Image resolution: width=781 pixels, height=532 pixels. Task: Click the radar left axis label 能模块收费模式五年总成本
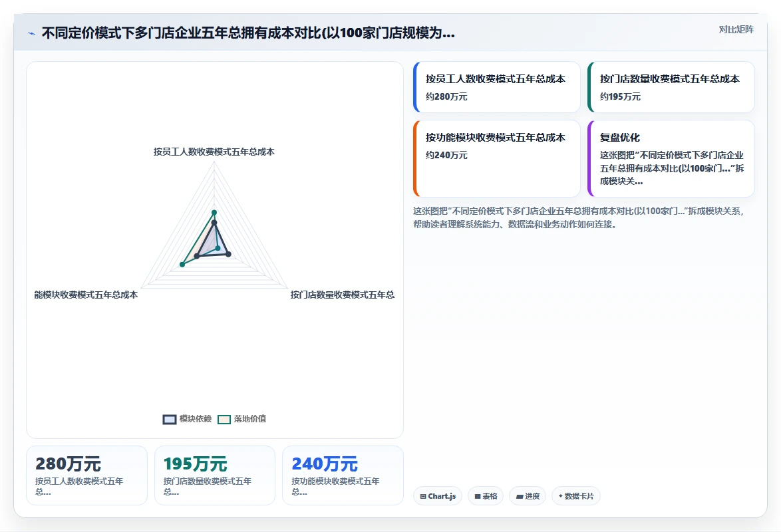[86, 295]
